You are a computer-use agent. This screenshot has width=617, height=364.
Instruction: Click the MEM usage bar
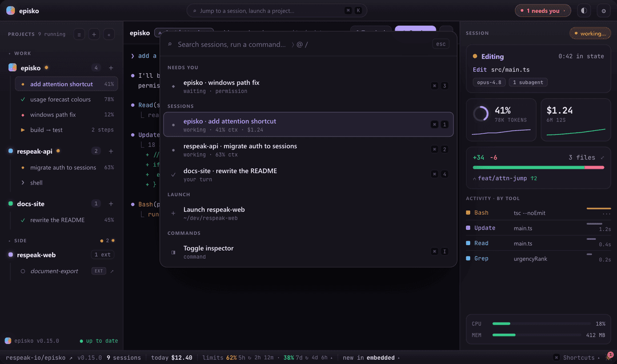pyautogui.click(x=536, y=335)
